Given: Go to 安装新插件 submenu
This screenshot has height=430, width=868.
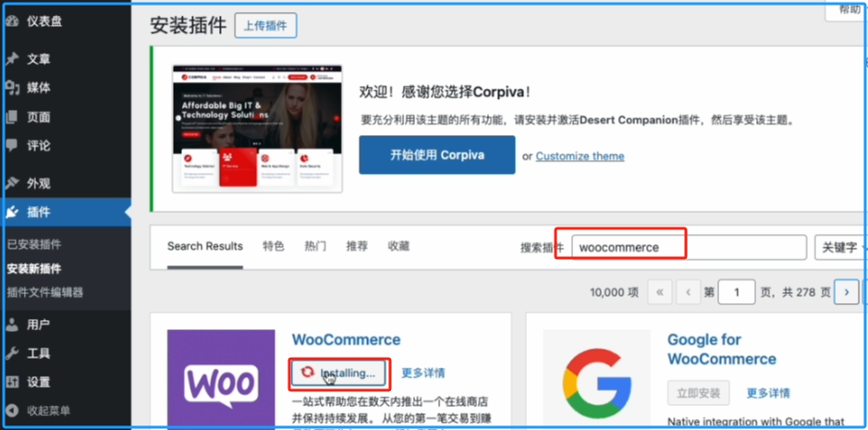Looking at the screenshot, I should tap(34, 269).
